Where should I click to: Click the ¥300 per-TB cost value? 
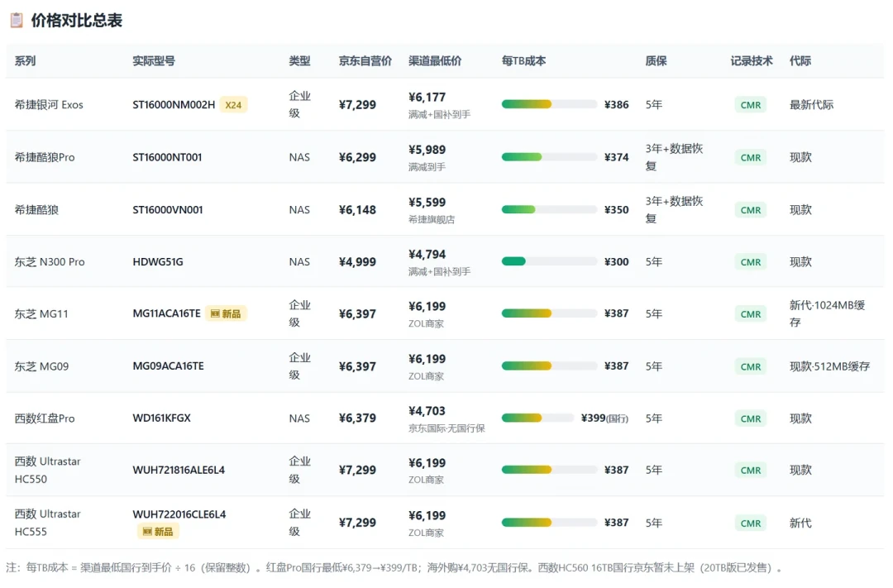tap(616, 262)
